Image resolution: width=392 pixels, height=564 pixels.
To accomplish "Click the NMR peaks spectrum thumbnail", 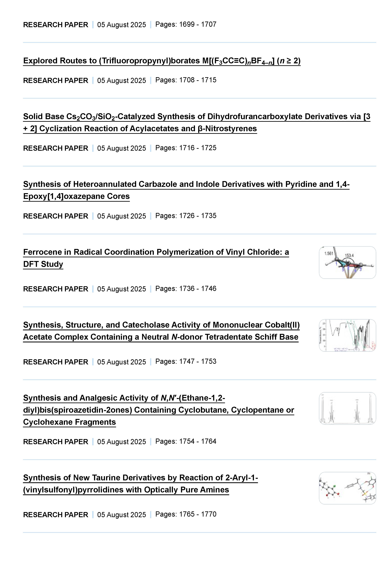I will [x=347, y=408].
